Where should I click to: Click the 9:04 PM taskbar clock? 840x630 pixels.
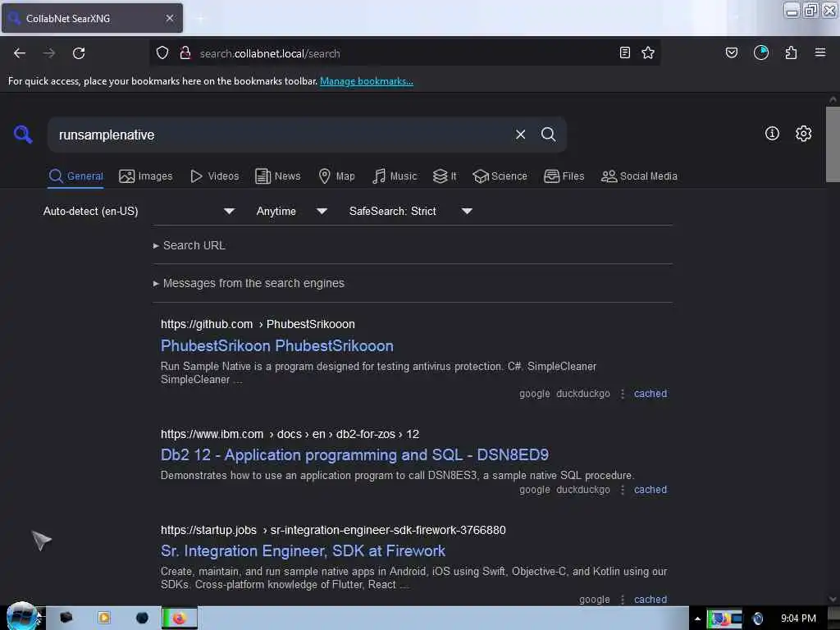pos(798,619)
